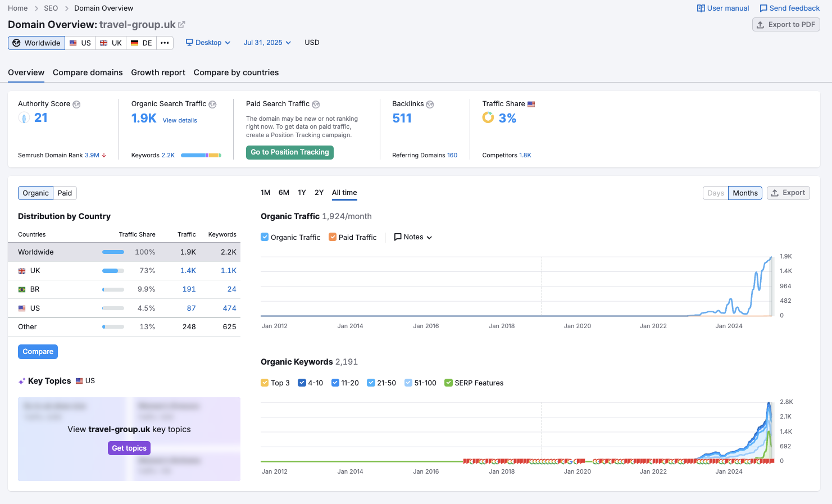Toggle 51-100 keywords checkbox

click(408, 383)
